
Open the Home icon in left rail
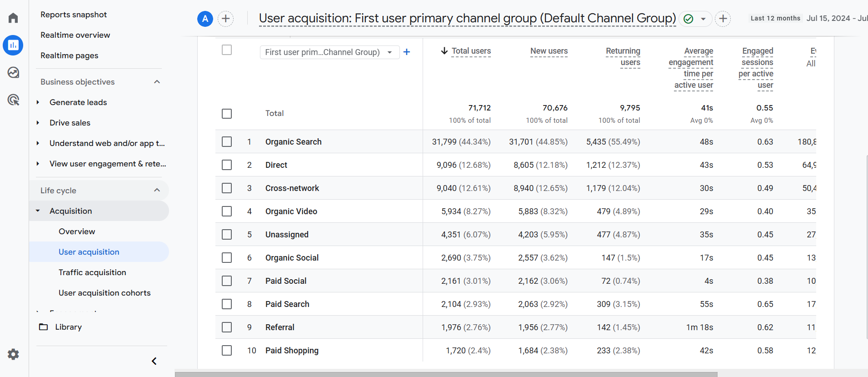coord(13,18)
